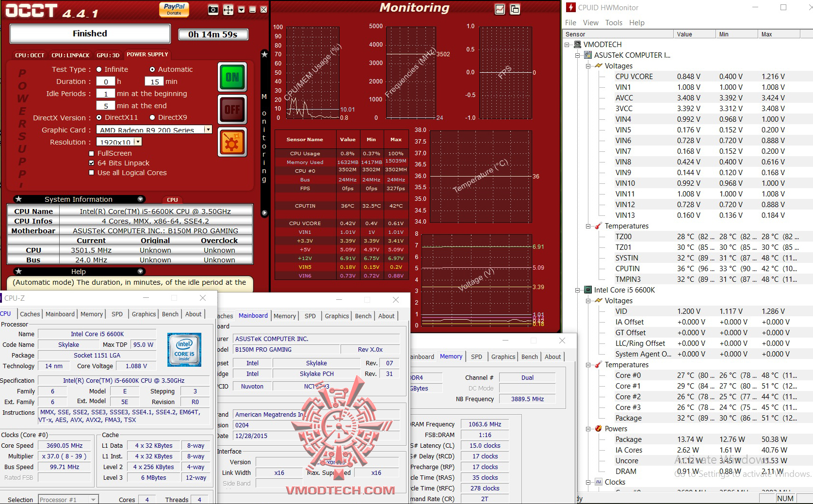Open the File menu in HWMonitor
813x504 pixels.
pos(570,23)
